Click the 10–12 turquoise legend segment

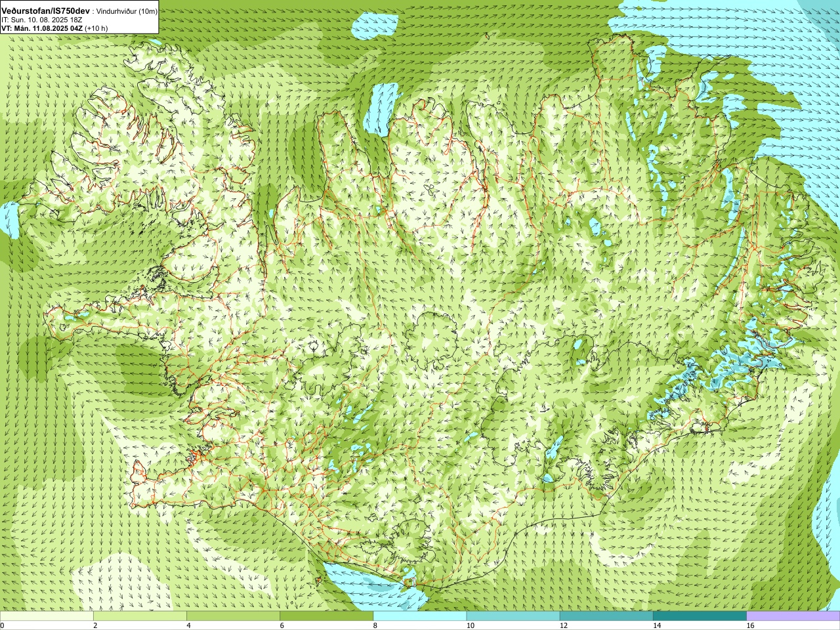(513, 616)
